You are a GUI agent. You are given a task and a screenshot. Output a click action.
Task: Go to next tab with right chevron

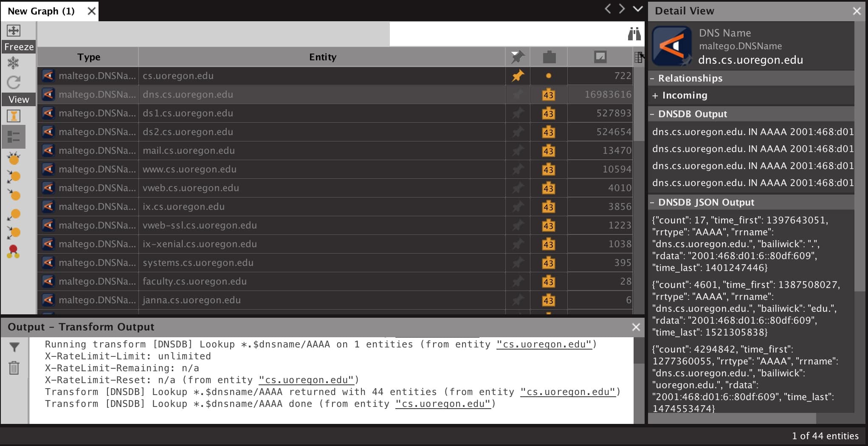[x=622, y=9]
